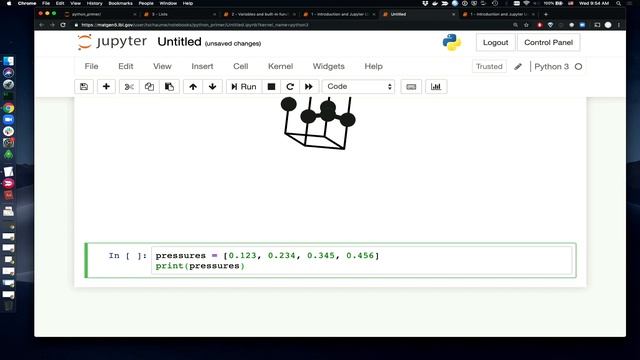Click the pencil edit mode icon

518,67
